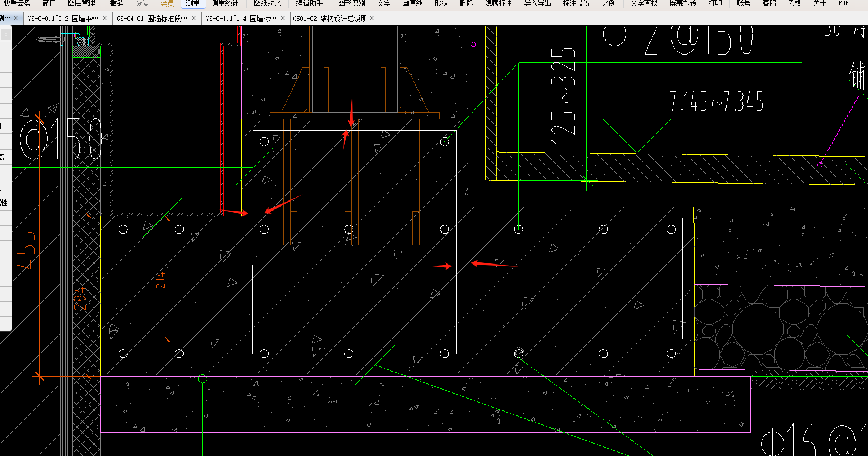Close the first partially hidden drawing tab

coord(16,19)
